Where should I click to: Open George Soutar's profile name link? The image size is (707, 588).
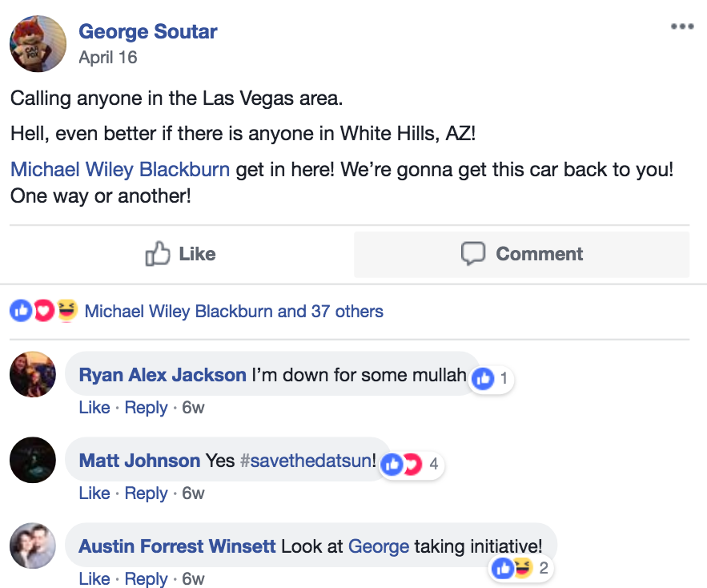tap(148, 32)
